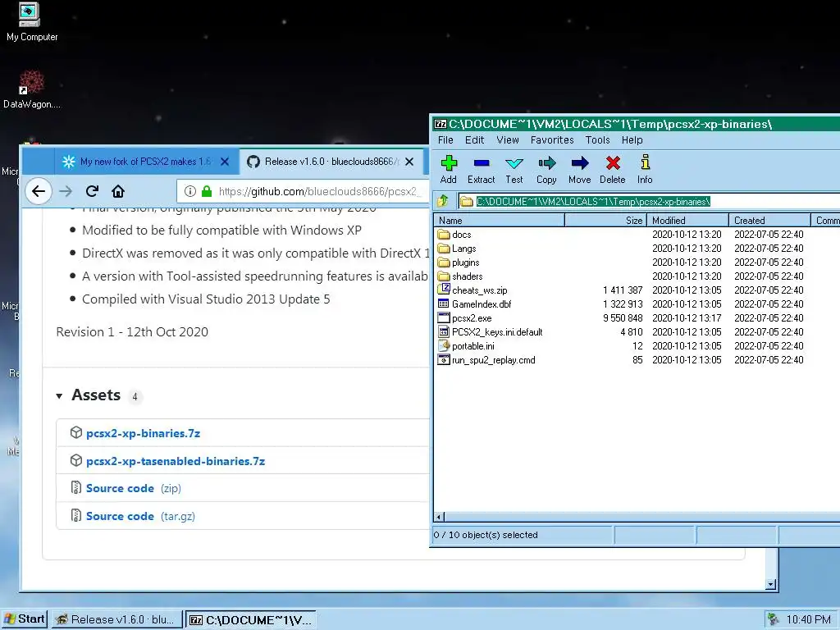Click the 1 411 387 size value

[x=623, y=290]
